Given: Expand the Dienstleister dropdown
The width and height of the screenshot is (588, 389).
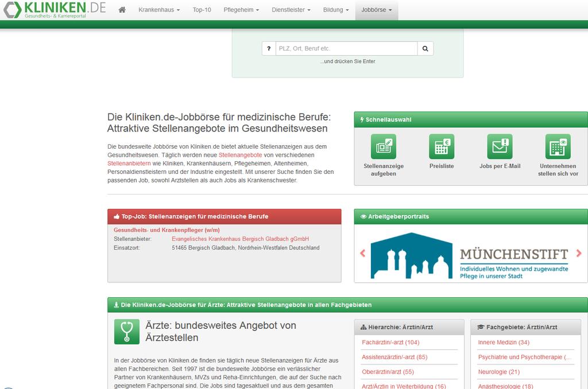Looking at the screenshot, I should [x=291, y=10].
